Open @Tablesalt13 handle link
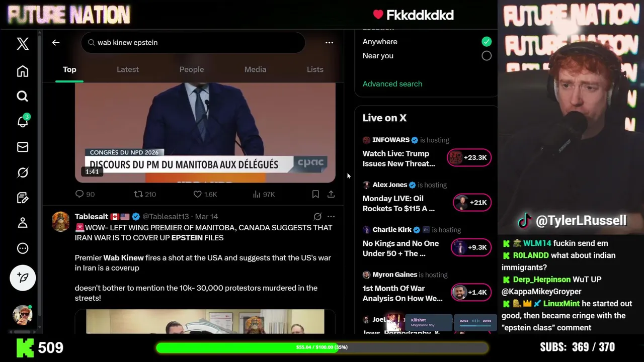Image resolution: width=644 pixels, height=362 pixels. pyautogui.click(x=166, y=217)
